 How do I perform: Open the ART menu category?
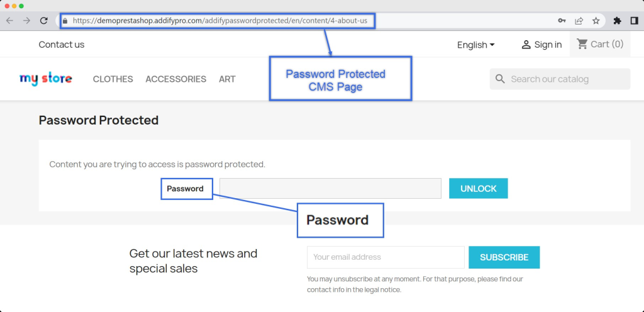pyautogui.click(x=227, y=79)
